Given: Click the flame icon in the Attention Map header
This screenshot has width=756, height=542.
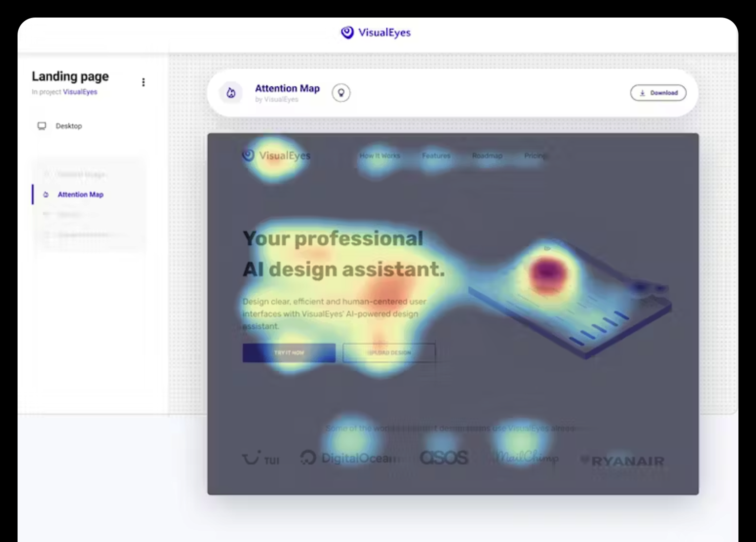Looking at the screenshot, I should point(231,93).
